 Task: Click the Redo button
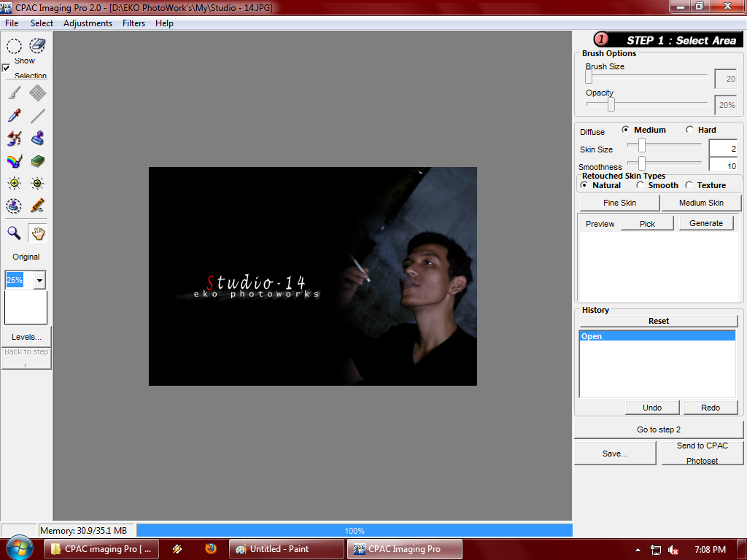tap(711, 408)
